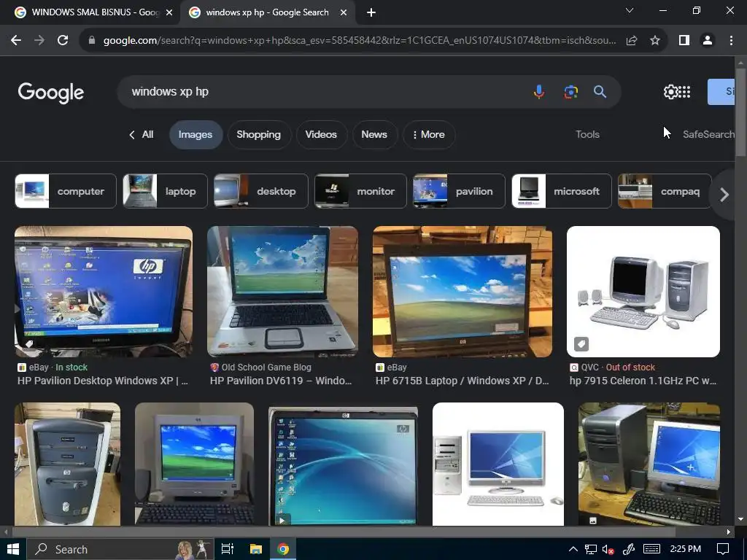Screen dimensions: 747x560
Task: Open the HP Pavilion DV6119 laptop image
Action: pyautogui.click(x=282, y=292)
